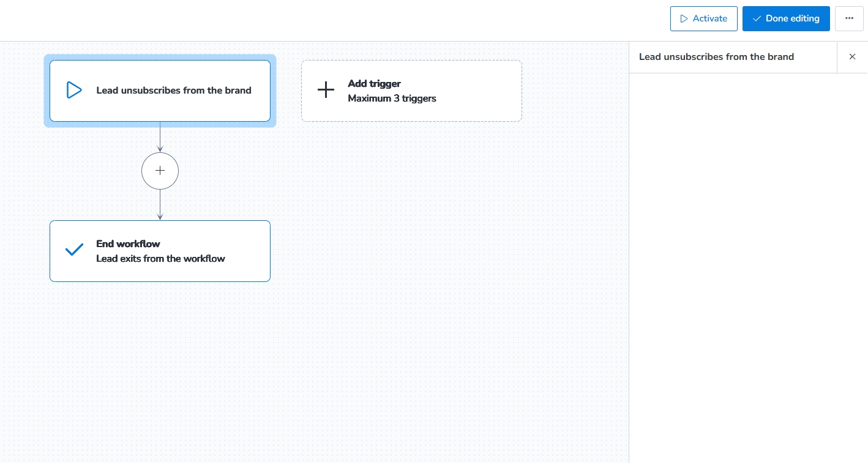Click the blue checkmark icon on End workflow
The image size is (868, 463).
[74, 250]
